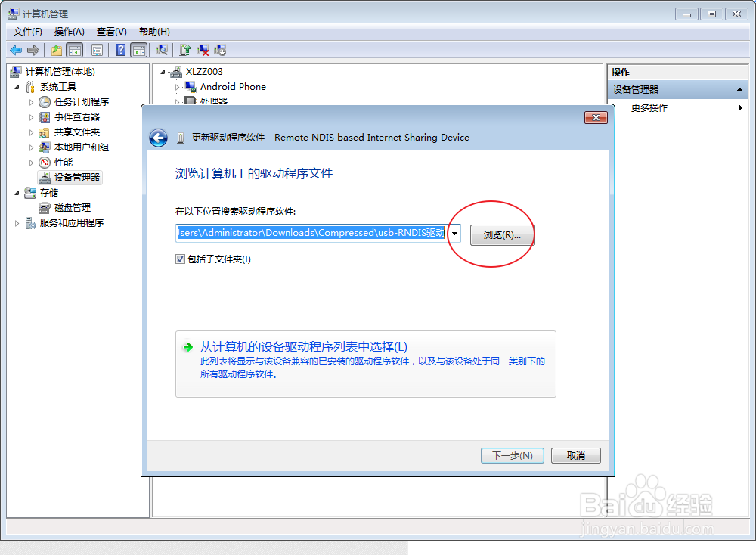Click the 计算机管理(本地) root icon
The height and width of the screenshot is (555, 756).
tap(16, 72)
